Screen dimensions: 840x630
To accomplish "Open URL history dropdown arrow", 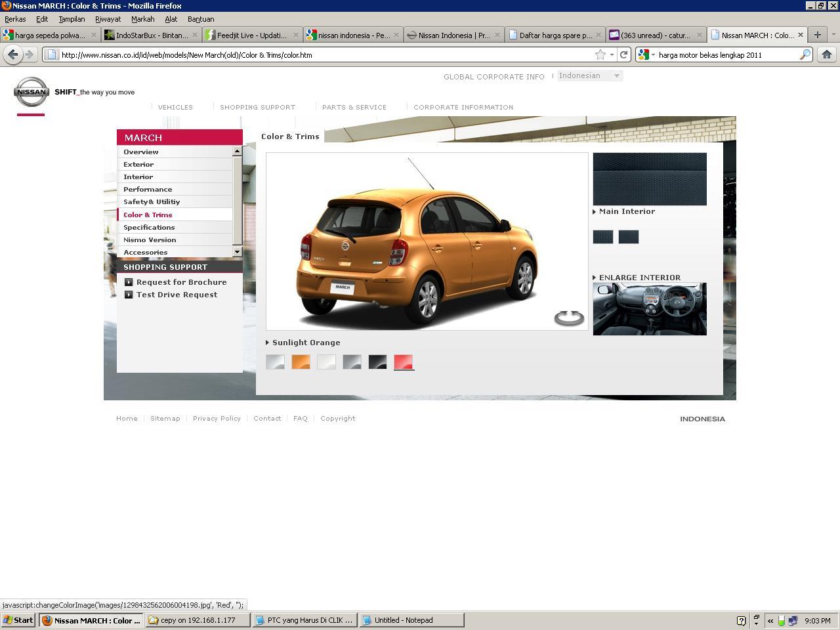I will [x=612, y=55].
